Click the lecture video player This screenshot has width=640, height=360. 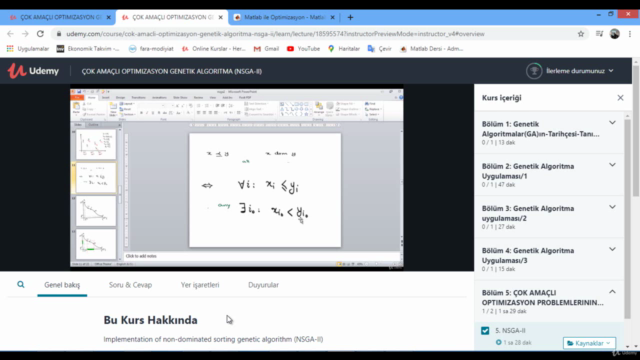click(237, 178)
